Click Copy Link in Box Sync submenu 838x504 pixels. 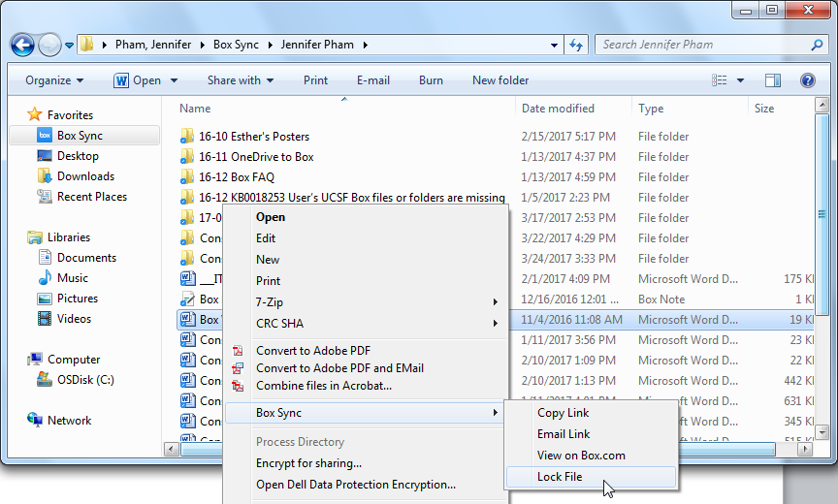tap(564, 413)
